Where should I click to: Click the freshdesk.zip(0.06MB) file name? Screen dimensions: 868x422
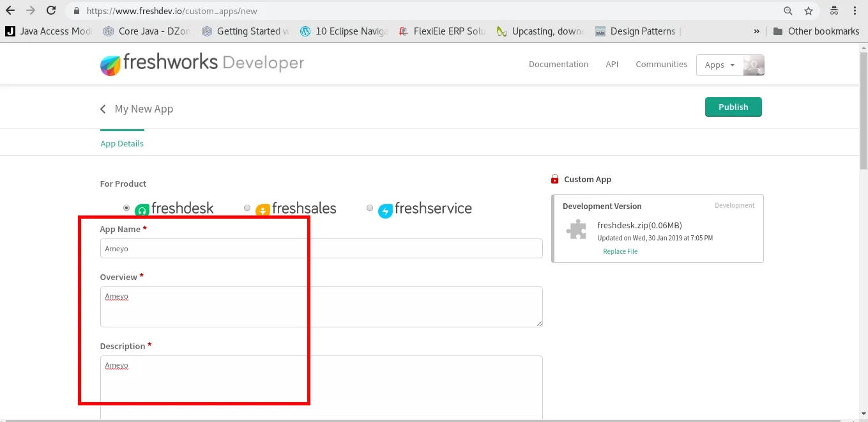click(x=639, y=225)
